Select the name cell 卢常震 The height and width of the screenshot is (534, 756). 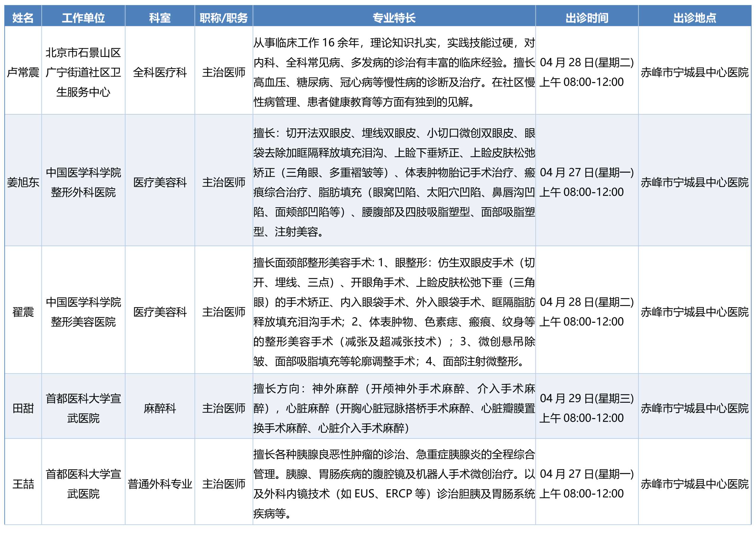(23, 72)
